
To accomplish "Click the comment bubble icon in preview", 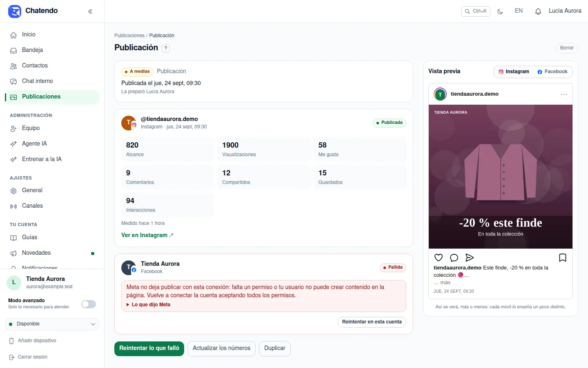I will (454, 258).
